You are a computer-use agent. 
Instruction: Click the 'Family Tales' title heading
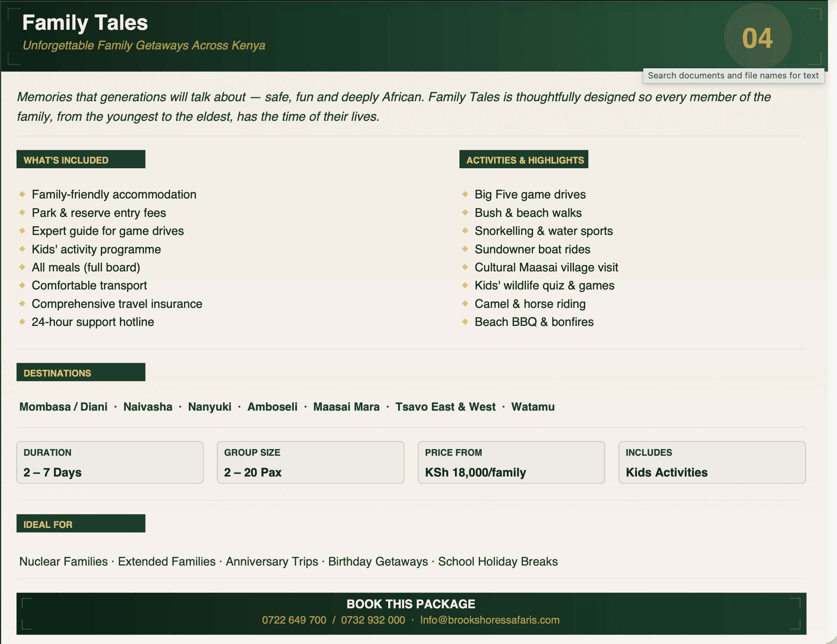pyautogui.click(x=85, y=23)
